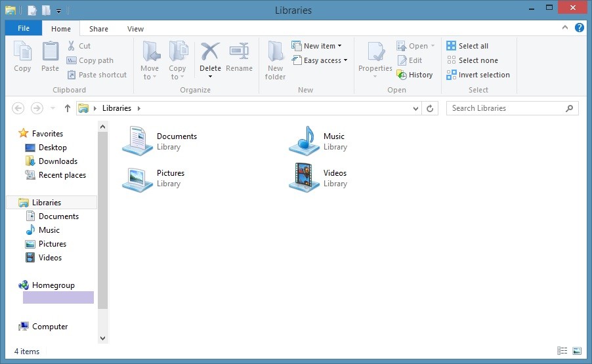This screenshot has height=364, width=592.
Task: Click the navigation pane scrollbar down arrow
Action: coord(102,338)
